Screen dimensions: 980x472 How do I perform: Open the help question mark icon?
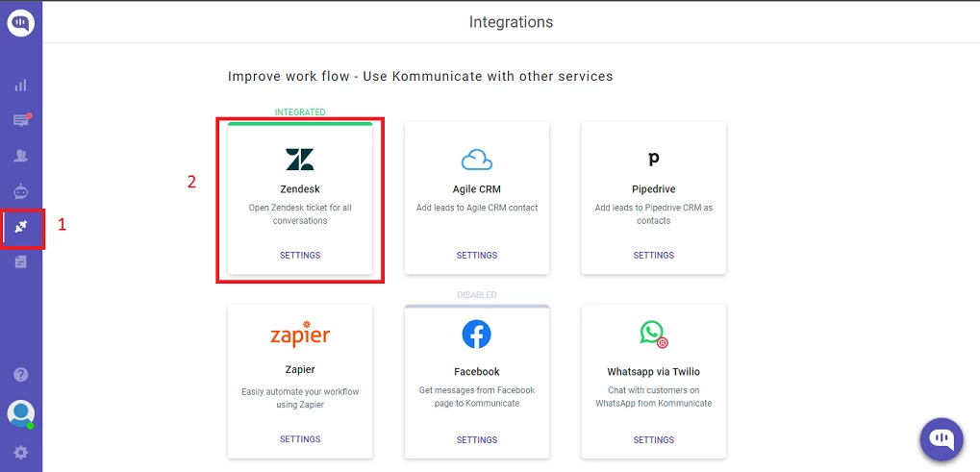[x=20, y=375]
